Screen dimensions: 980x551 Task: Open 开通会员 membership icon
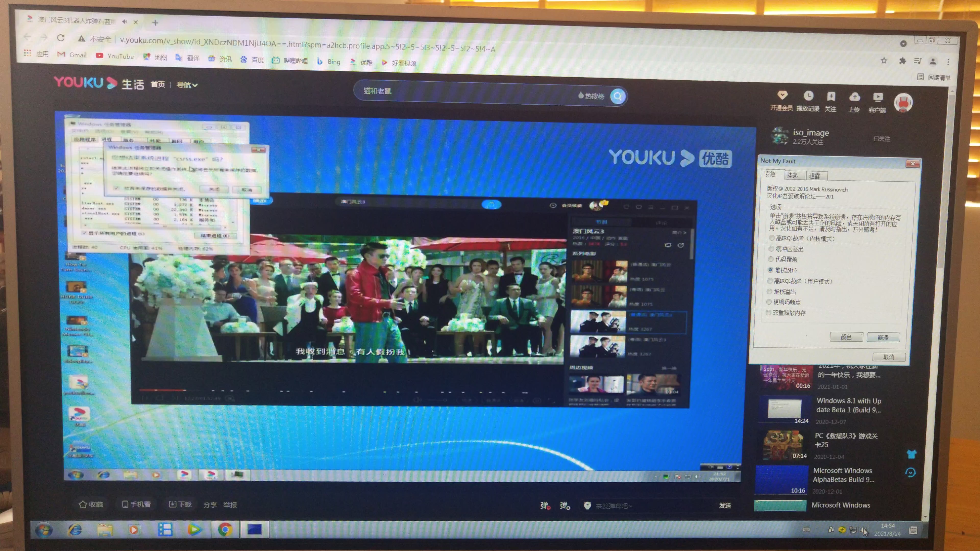point(781,101)
